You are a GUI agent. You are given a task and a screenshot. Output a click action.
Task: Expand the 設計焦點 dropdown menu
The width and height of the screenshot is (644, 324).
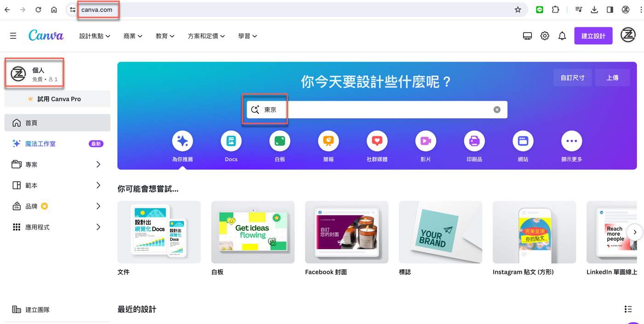[95, 36]
